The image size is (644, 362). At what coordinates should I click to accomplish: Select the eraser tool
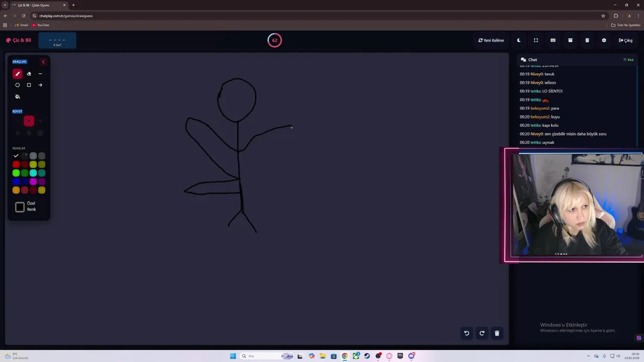[x=29, y=74]
